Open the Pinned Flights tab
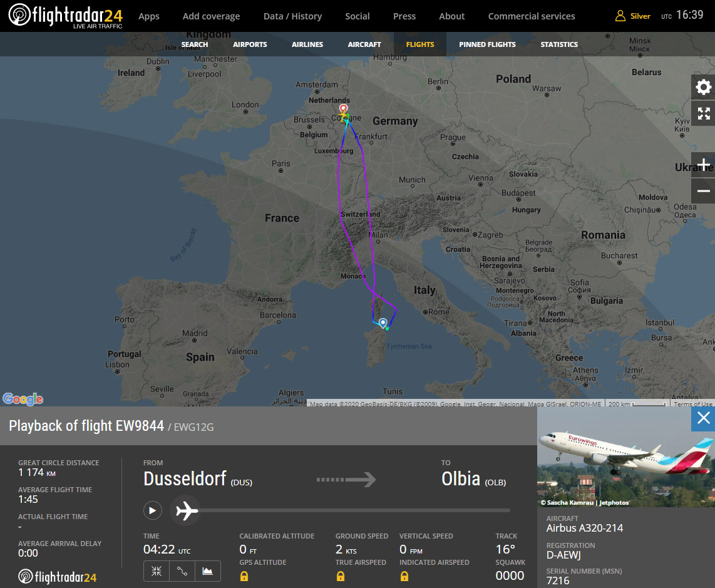The width and height of the screenshot is (715, 588). pos(487,44)
